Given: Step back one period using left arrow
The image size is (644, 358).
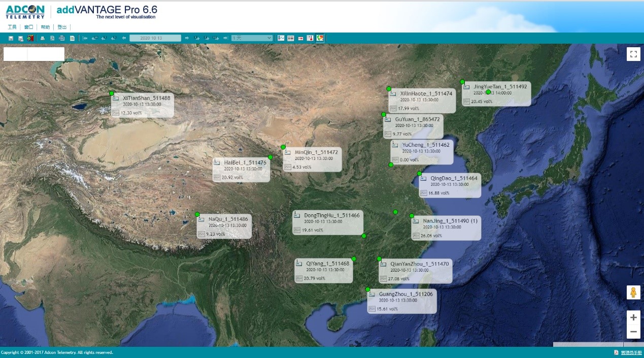Looking at the screenshot, I should [x=124, y=38].
